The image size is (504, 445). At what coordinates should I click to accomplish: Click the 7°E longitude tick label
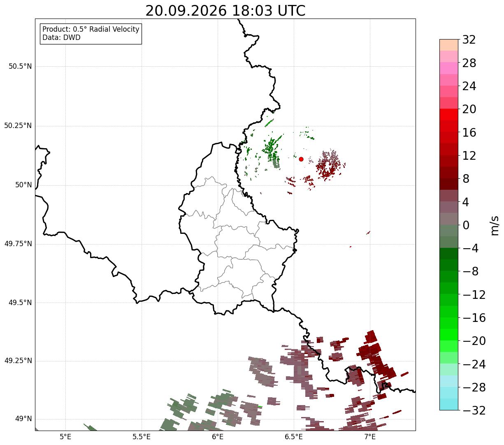click(370, 436)
